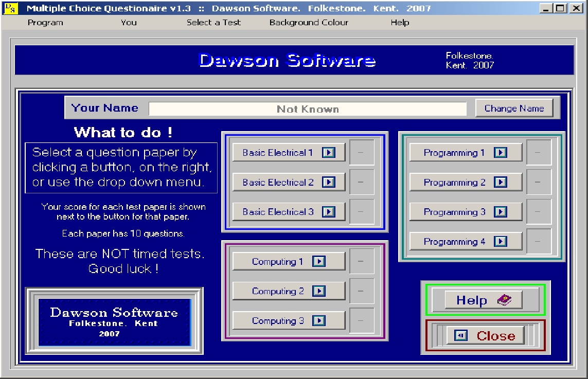
Task: Open the Program menu
Action: (45, 23)
